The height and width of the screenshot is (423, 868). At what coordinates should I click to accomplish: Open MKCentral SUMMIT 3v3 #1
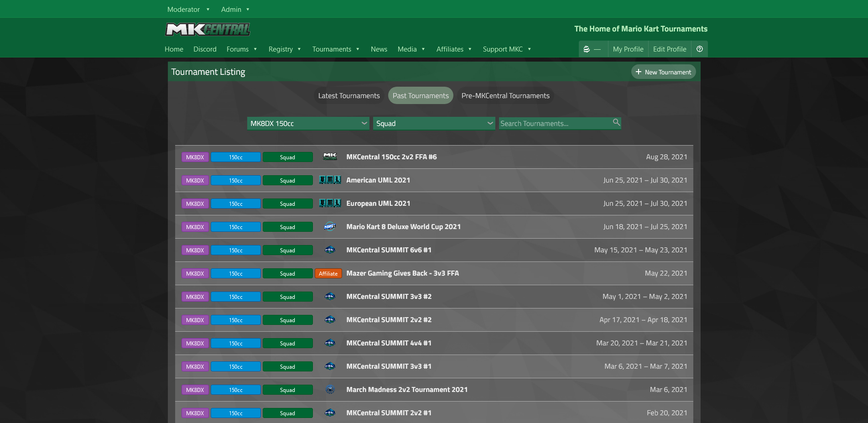[389, 366]
